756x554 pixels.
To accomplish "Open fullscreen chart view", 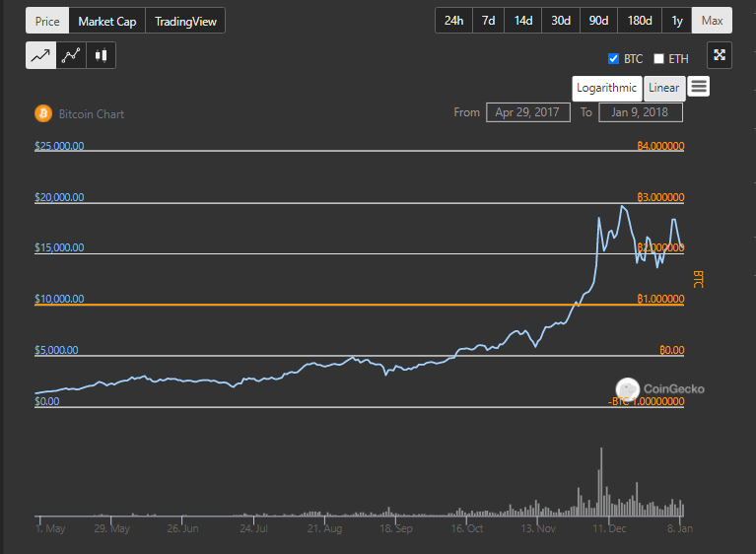I will point(720,55).
